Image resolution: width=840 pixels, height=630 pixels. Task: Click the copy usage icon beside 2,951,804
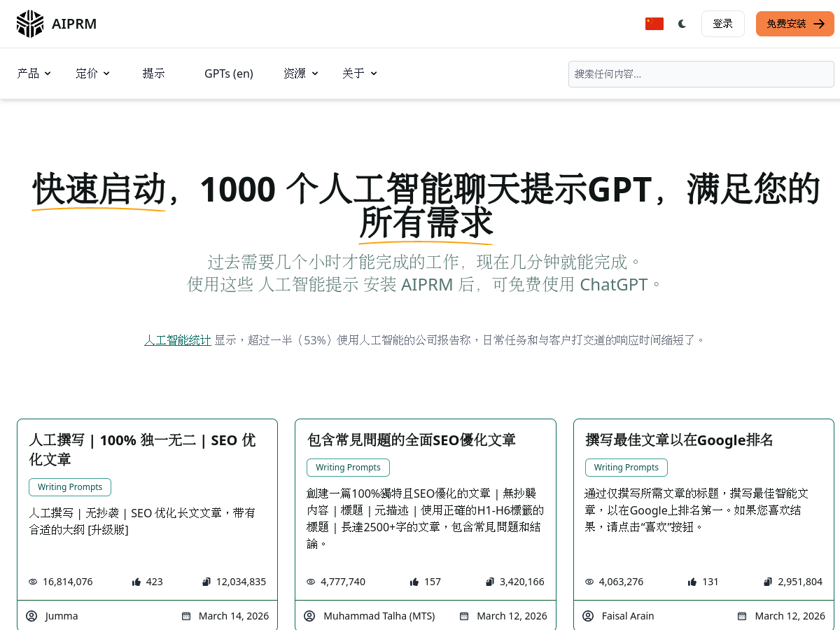click(x=768, y=582)
